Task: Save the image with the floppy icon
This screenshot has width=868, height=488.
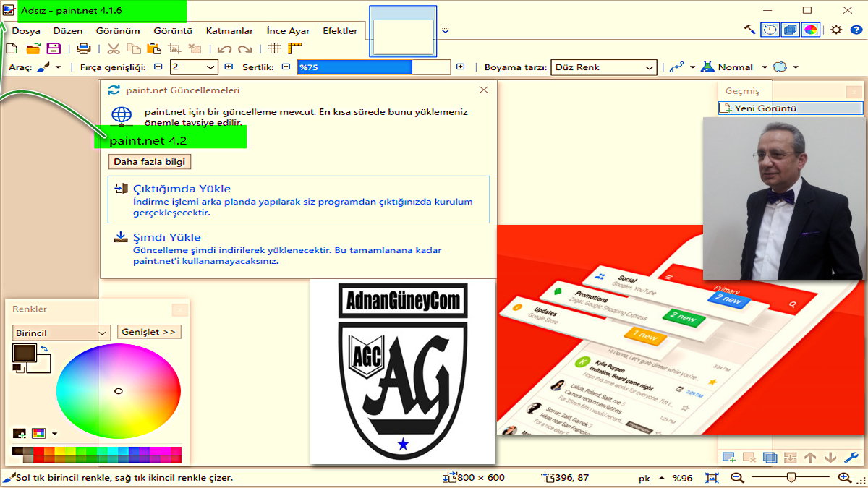Action: (54, 48)
